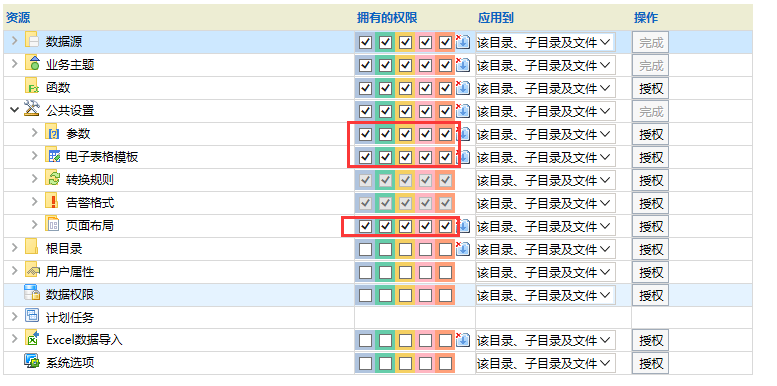This screenshot has width=777, height=386.
Task: Click the 数据源 database icon
Action: click(32, 40)
